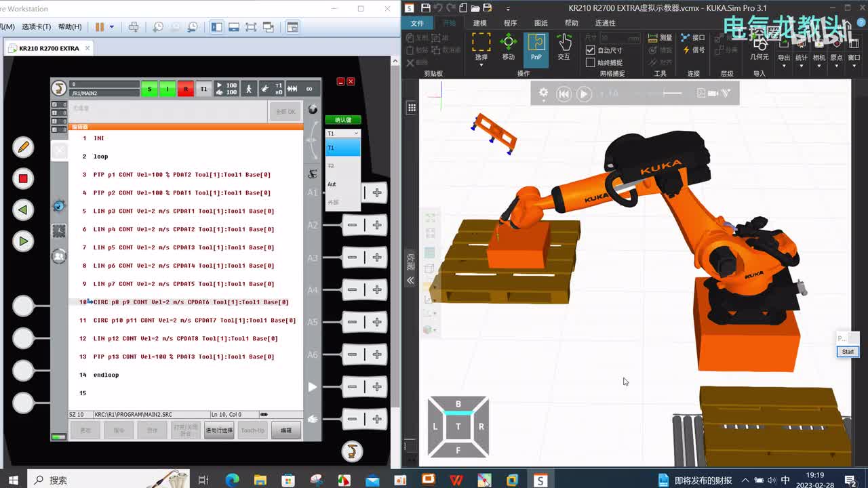This screenshot has height=488, width=868.
Task: Click the Start button in the side panel
Action: 848,352
